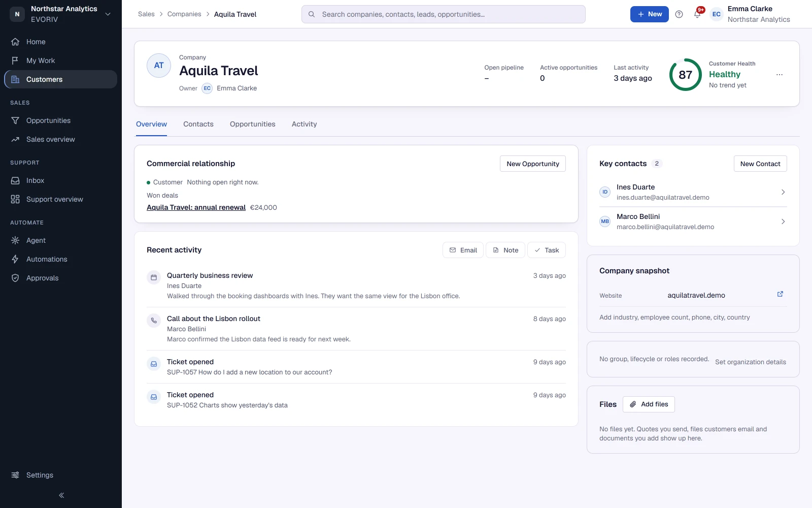812x508 pixels.
Task: Click Add industry, employee count prompt
Action: click(674, 317)
